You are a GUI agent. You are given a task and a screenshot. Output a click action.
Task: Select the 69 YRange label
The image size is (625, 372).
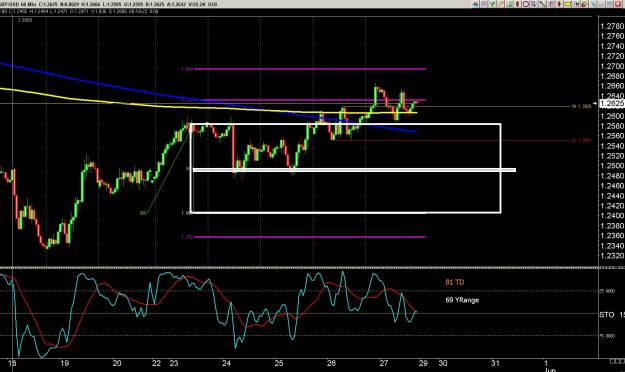(x=462, y=300)
